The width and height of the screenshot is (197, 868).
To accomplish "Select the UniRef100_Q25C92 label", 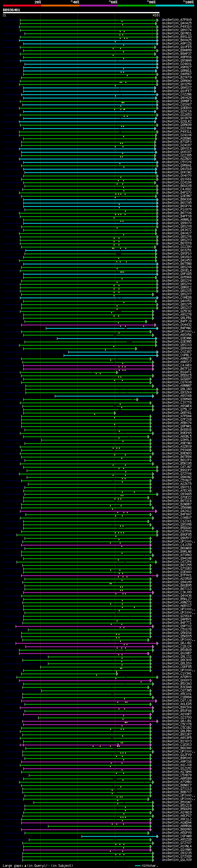I will tap(177, 311).
